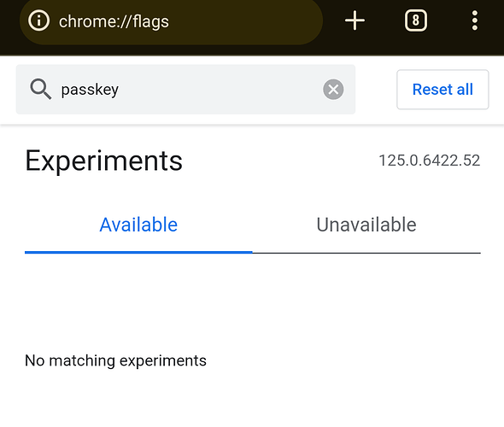The height and width of the screenshot is (427, 504).
Task: Open the tab switcher showing 8 tabs
Action: (416, 20)
